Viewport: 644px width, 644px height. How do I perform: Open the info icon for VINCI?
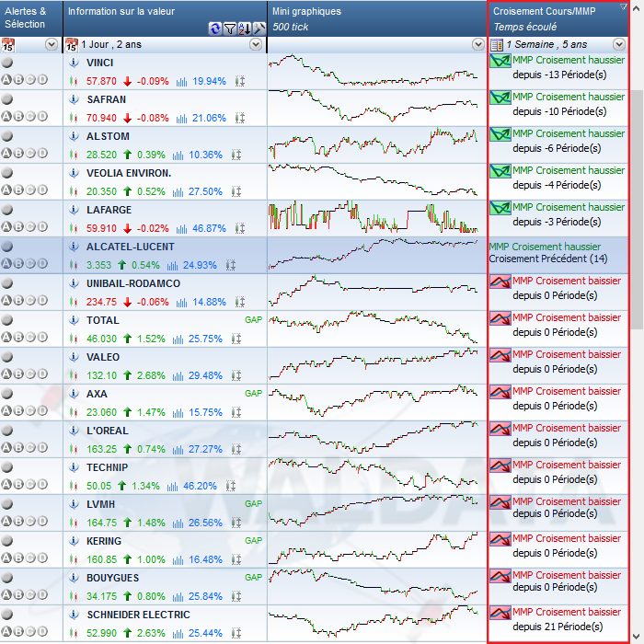(x=74, y=63)
